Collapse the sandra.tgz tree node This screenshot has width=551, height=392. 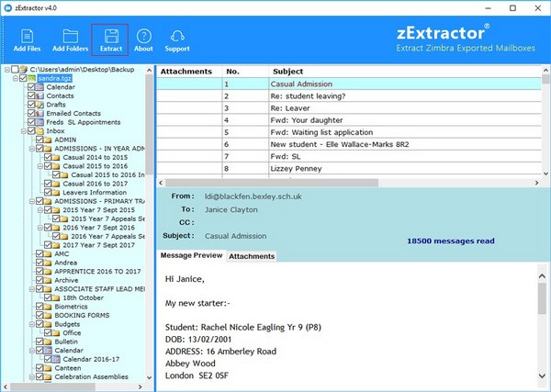point(16,78)
